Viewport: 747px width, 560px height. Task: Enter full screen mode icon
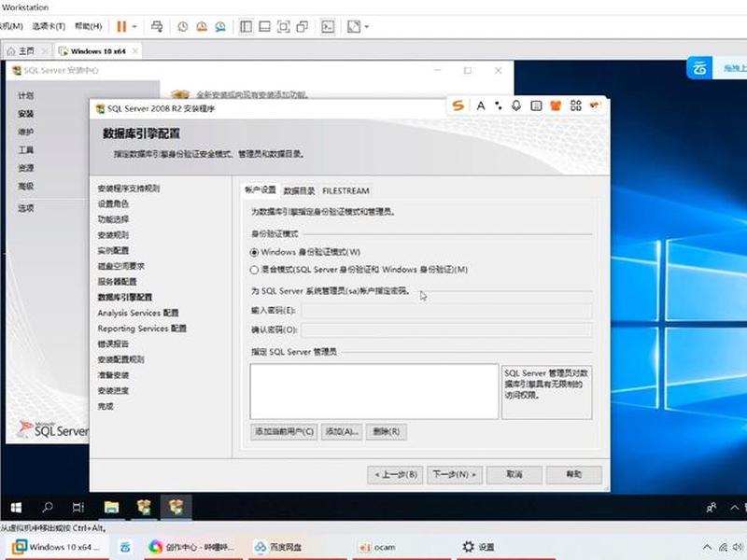click(284, 27)
